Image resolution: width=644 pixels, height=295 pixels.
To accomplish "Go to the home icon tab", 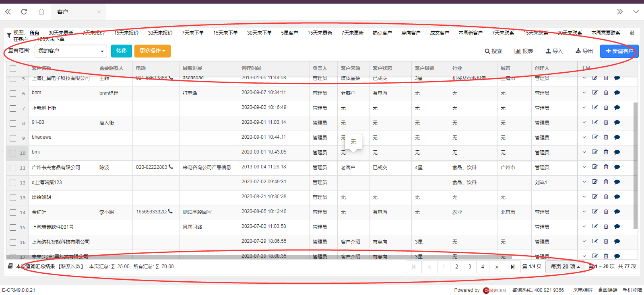I will tap(41, 12).
